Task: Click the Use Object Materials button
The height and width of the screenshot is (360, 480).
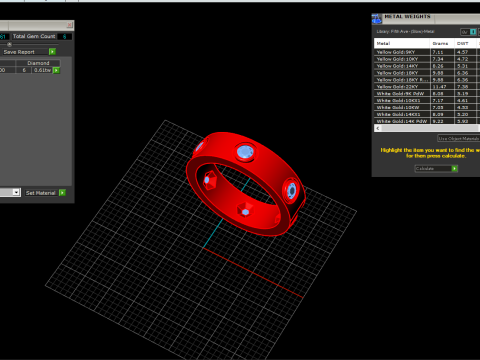Action: (x=459, y=138)
